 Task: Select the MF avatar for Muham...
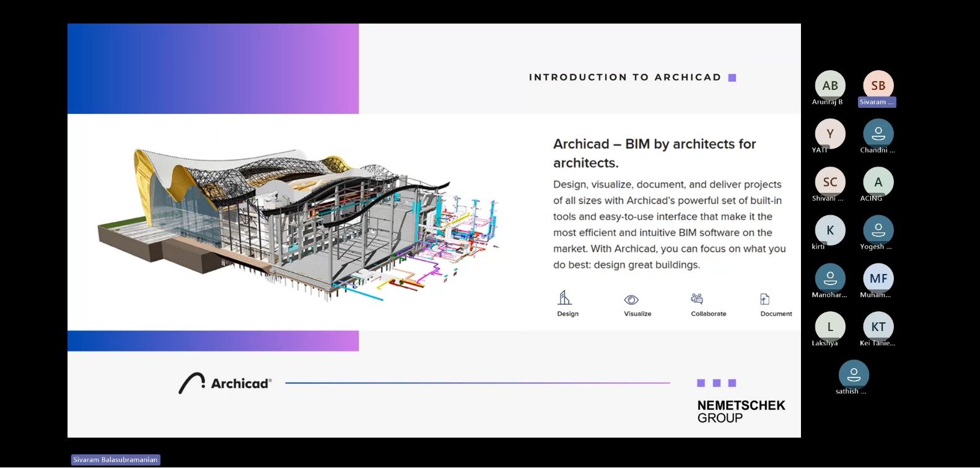pos(878,278)
